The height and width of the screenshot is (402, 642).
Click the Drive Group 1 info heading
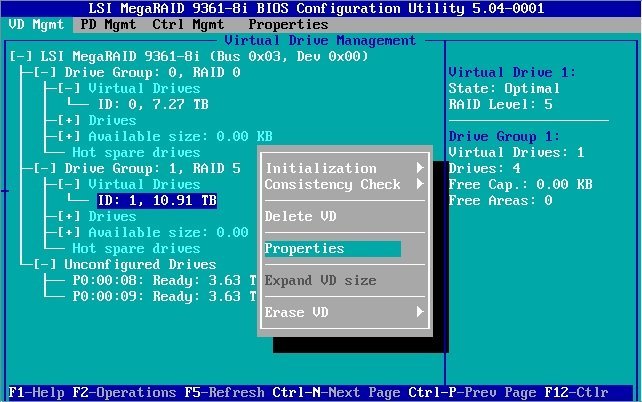click(x=504, y=136)
